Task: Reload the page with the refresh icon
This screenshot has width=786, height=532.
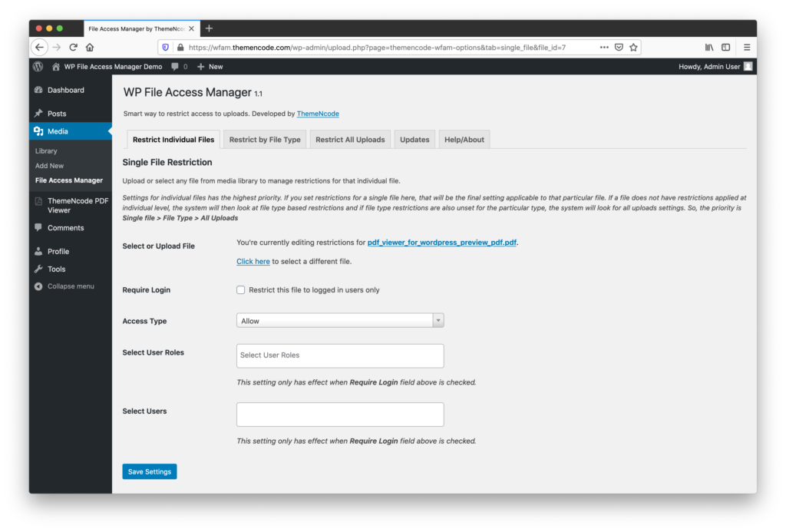Action: coord(73,47)
